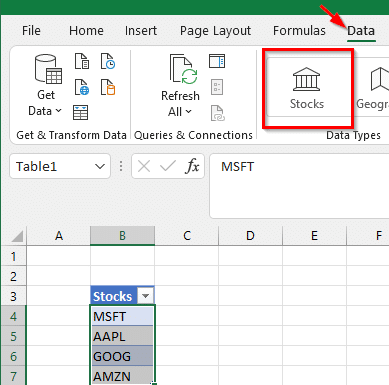The width and height of the screenshot is (389, 385).
Task: Open the File menu
Action: click(x=31, y=31)
